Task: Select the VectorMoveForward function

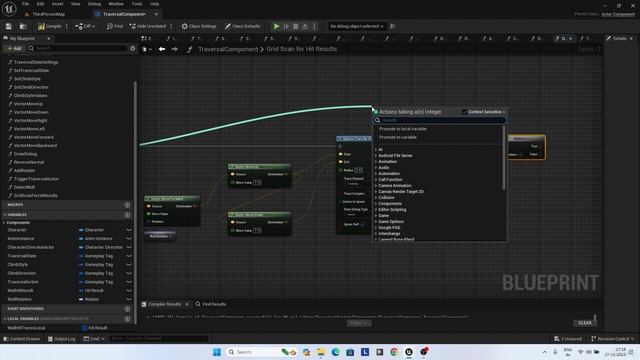Action: [33, 137]
